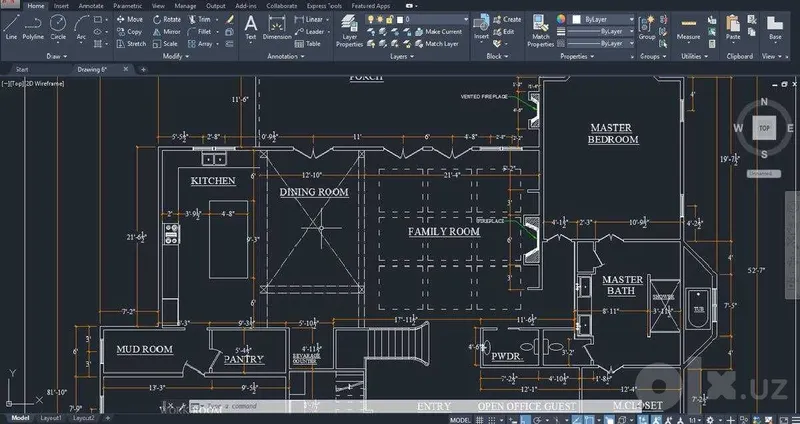The height and width of the screenshot is (424, 800).
Task: Select the Line tool
Action: (11, 28)
